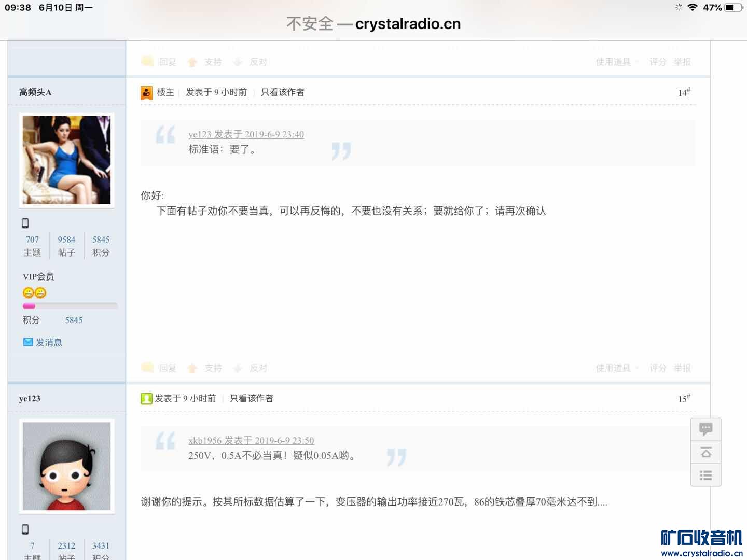Tap the 支持 upvote arrow above post 14
747x560 pixels.
point(192,62)
